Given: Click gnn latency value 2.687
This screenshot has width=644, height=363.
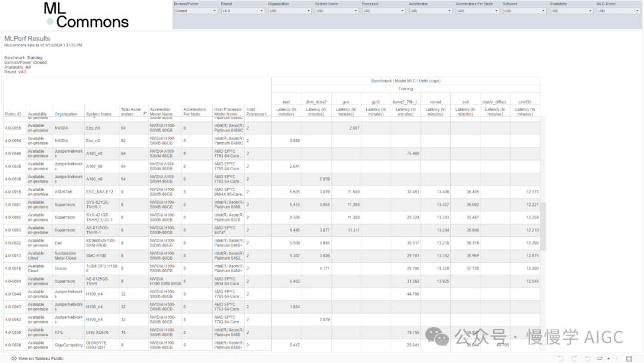Looking at the screenshot, I should (x=354, y=128).
